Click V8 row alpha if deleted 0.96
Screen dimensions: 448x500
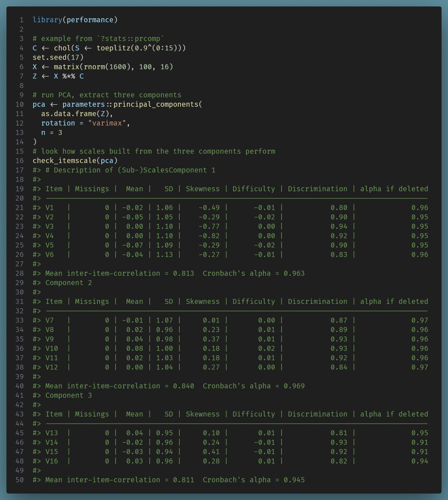(420, 329)
